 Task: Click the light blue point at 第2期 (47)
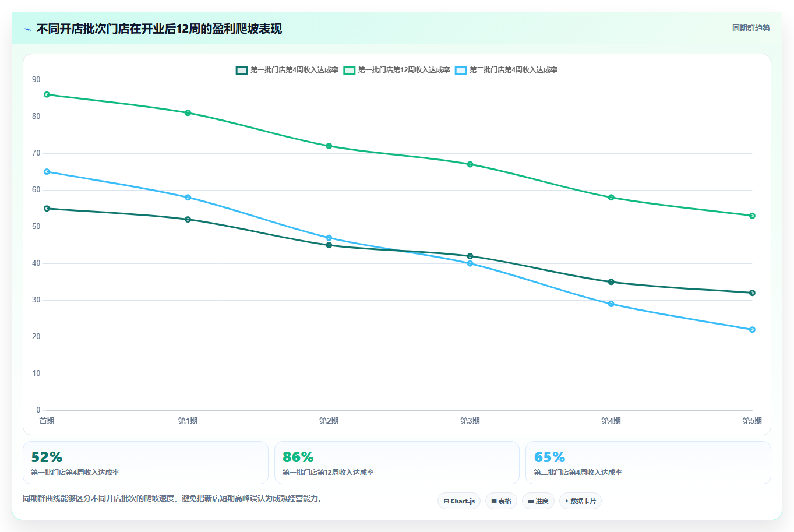click(329, 238)
